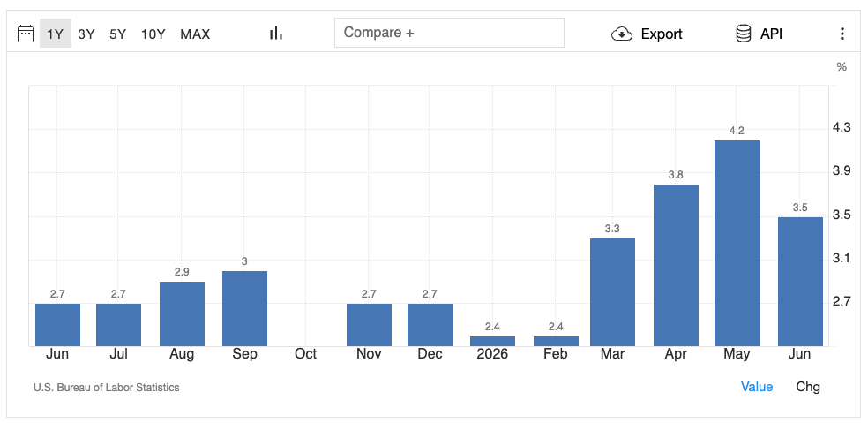Screen dimensions: 868x423
Task: Toggle chart to Value view
Action: point(757,387)
